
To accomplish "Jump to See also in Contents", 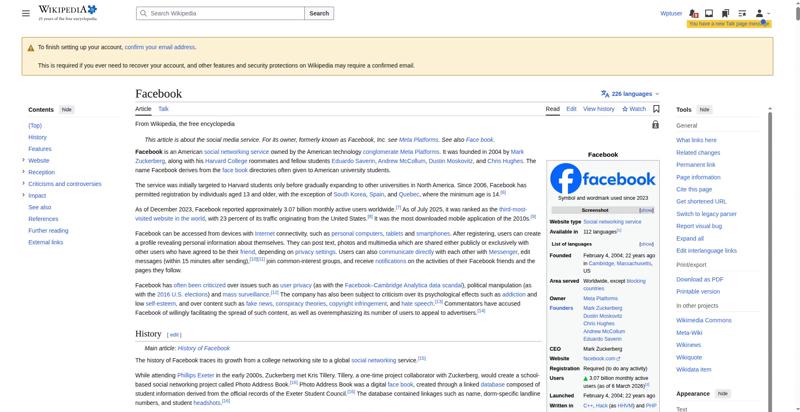I will coord(40,207).
